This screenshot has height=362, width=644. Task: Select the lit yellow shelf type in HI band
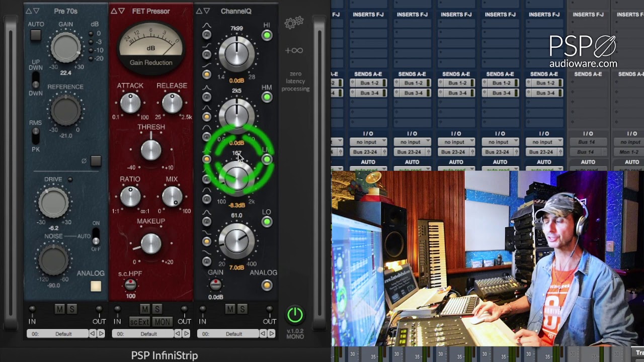pos(207,74)
